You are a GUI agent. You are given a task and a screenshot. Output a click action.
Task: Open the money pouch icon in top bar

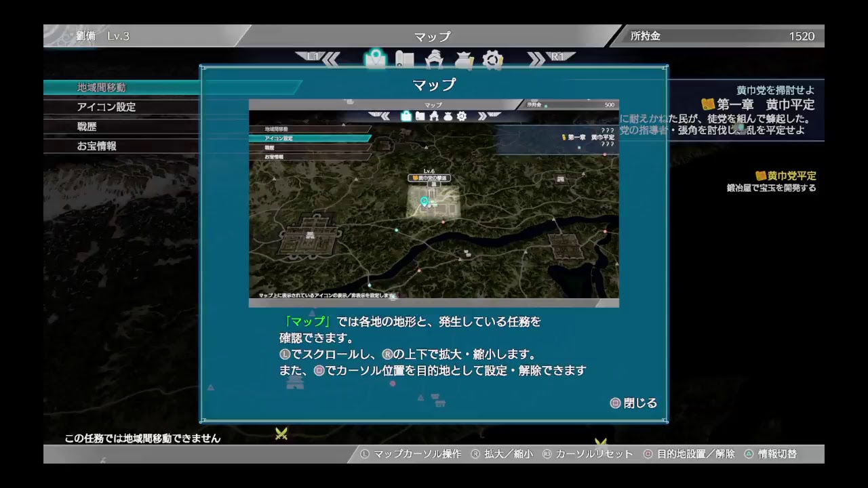(464, 60)
